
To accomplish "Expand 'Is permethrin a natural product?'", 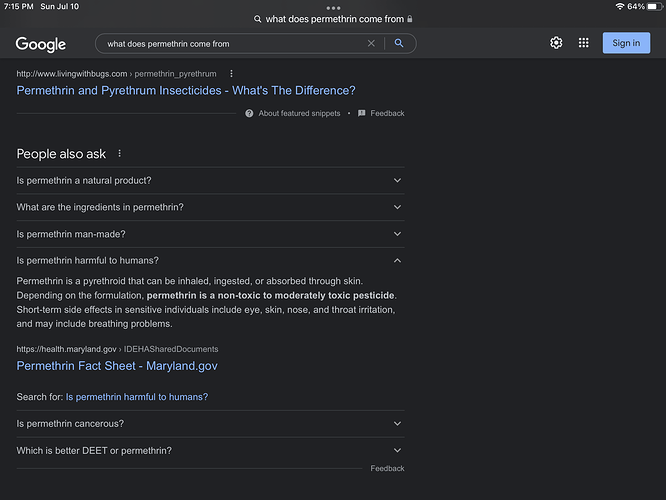I will (x=210, y=181).
